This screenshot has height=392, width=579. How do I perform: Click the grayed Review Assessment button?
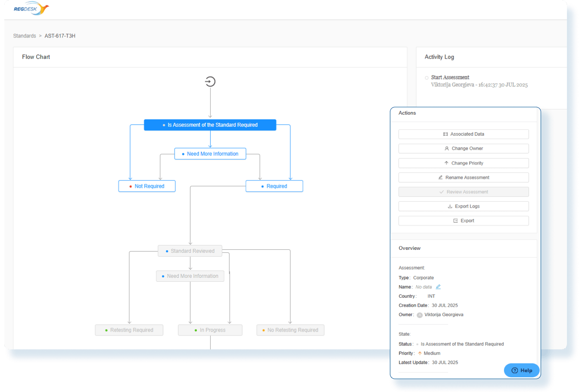pyautogui.click(x=463, y=192)
